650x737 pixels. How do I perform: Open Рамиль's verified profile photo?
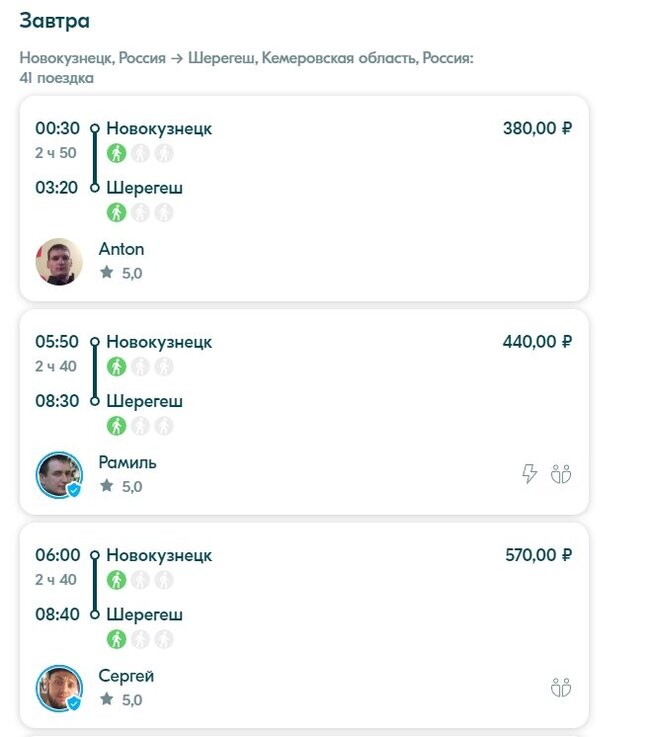(x=59, y=475)
